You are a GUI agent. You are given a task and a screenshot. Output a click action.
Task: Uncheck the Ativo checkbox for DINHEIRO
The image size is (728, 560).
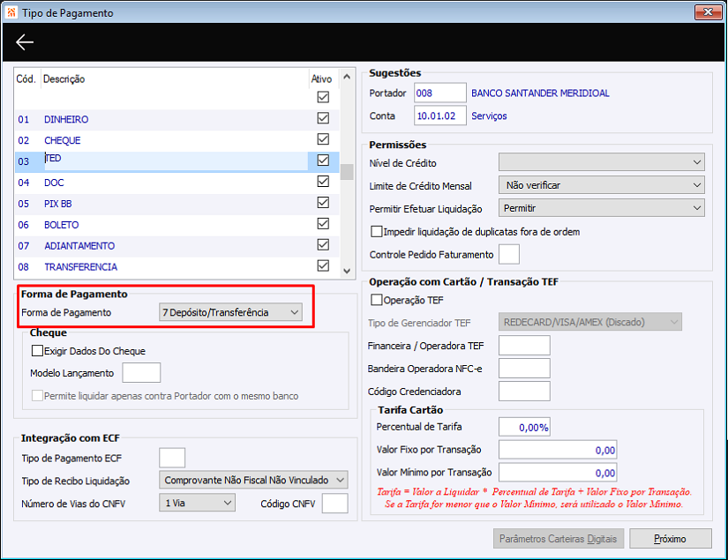click(323, 118)
